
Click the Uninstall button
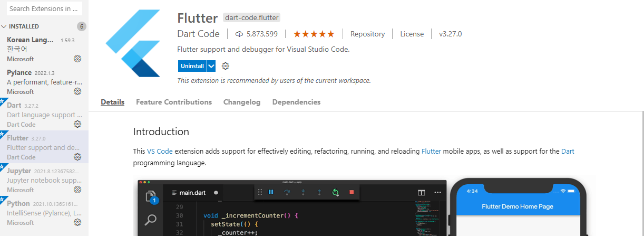click(192, 66)
